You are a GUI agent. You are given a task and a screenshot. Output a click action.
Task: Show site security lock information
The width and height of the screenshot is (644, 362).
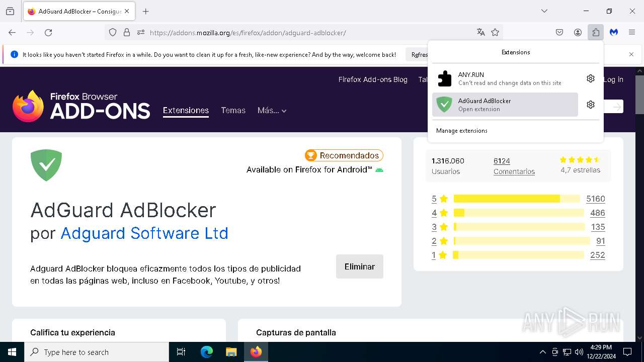pyautogui.click(x=127, y=32)
